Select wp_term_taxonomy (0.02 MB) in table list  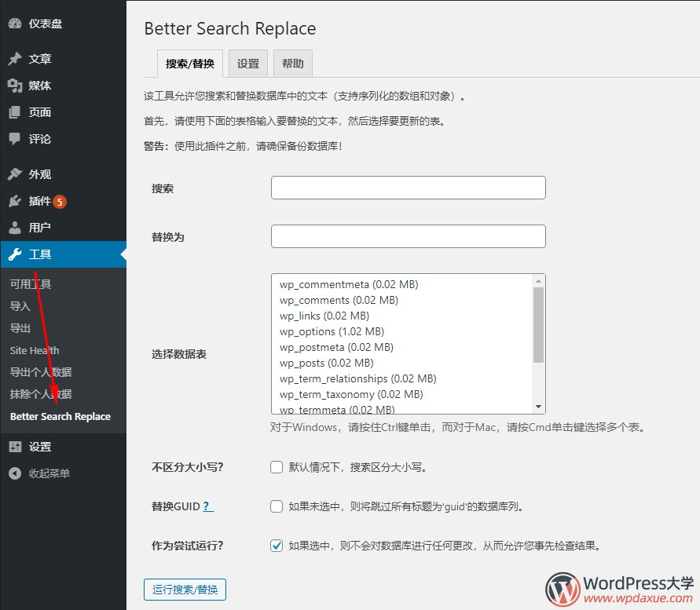351,394
